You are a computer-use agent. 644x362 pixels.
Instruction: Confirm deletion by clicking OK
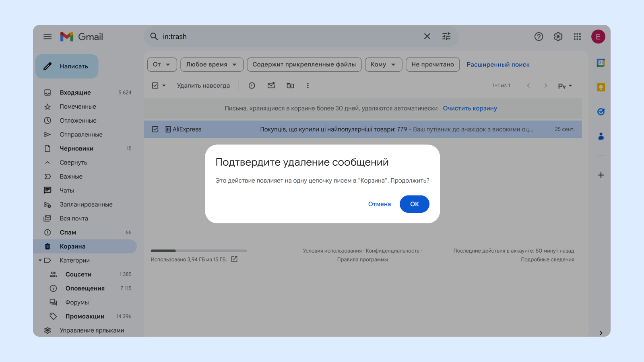(x=414, y=204)
